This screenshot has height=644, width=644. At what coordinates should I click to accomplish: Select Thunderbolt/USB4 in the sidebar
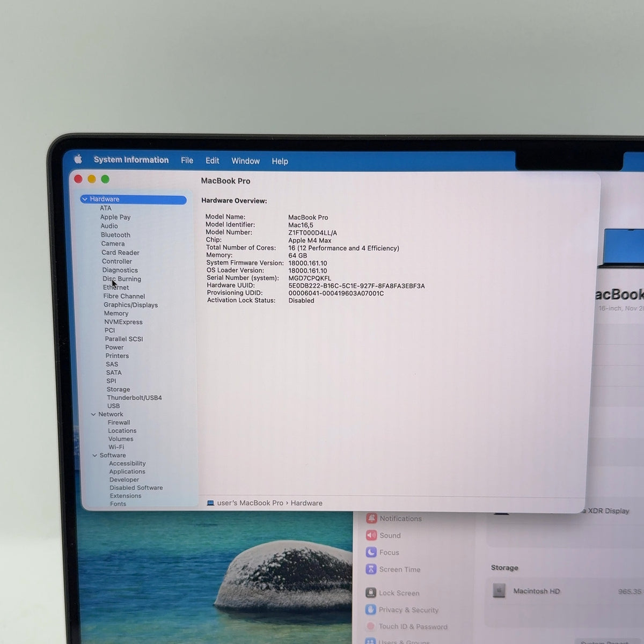[134, 398]
